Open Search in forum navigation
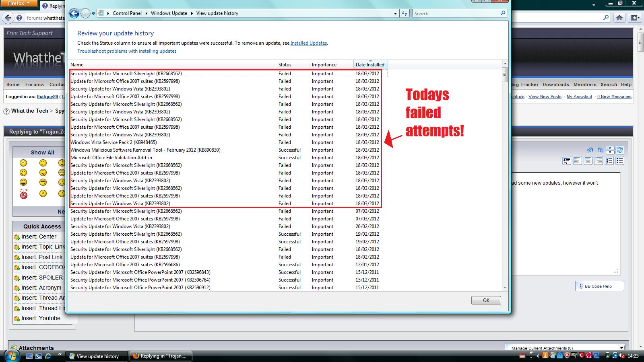The width and height of the screenshot is (644, 362). [x=609, y=84]
